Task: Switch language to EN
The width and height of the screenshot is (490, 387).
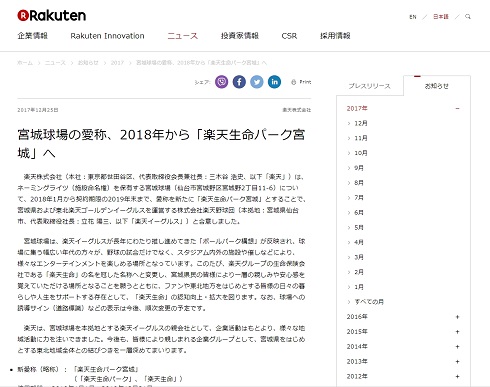Action: pos(413,17)
